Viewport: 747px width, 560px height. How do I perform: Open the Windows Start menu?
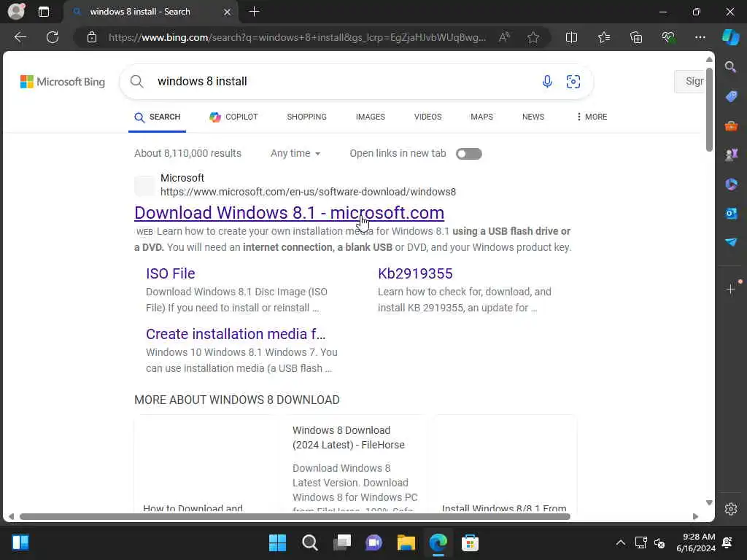click(277, 542)
